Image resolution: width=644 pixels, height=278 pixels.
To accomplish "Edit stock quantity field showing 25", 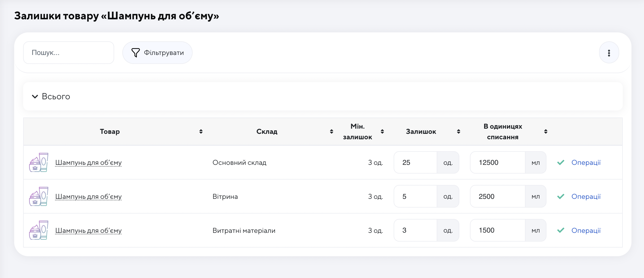I will pos(415,162).
